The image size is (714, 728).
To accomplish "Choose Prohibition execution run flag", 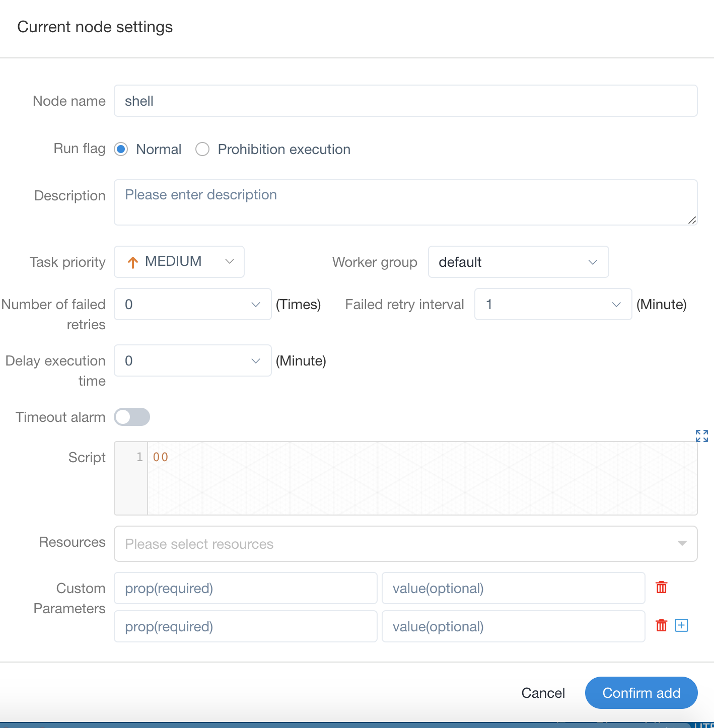I will 202,150.
